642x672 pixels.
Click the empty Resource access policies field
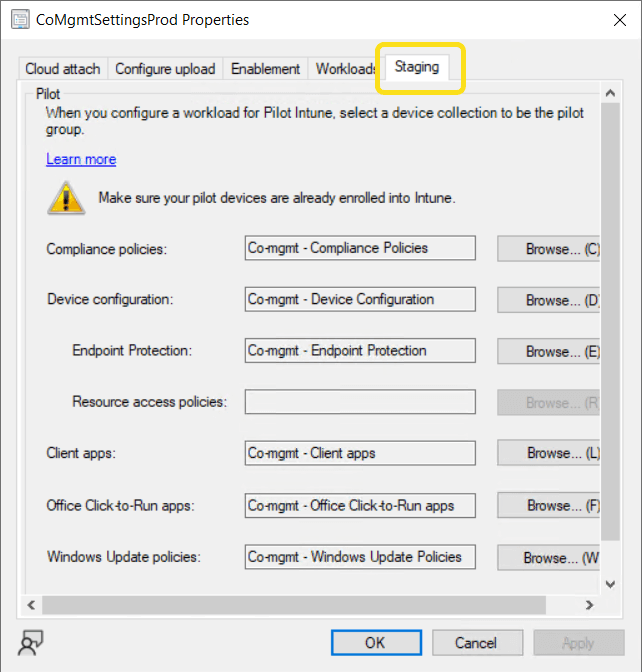[x=360, y=402]
